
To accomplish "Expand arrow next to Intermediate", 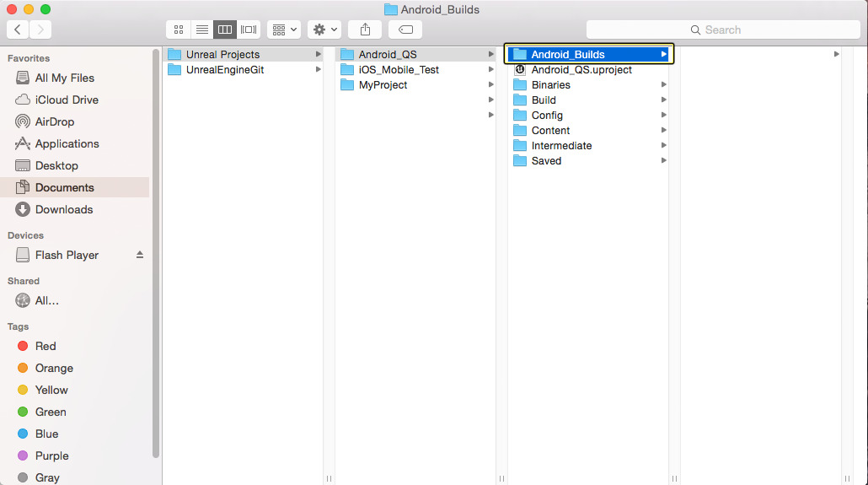I will [663, 145].
